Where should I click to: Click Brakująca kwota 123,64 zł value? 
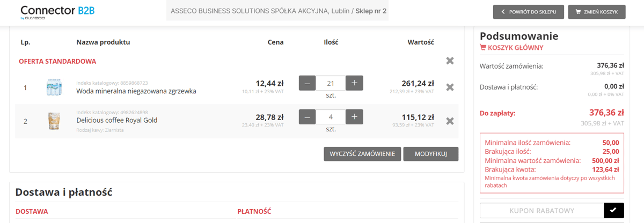(604, 169)
